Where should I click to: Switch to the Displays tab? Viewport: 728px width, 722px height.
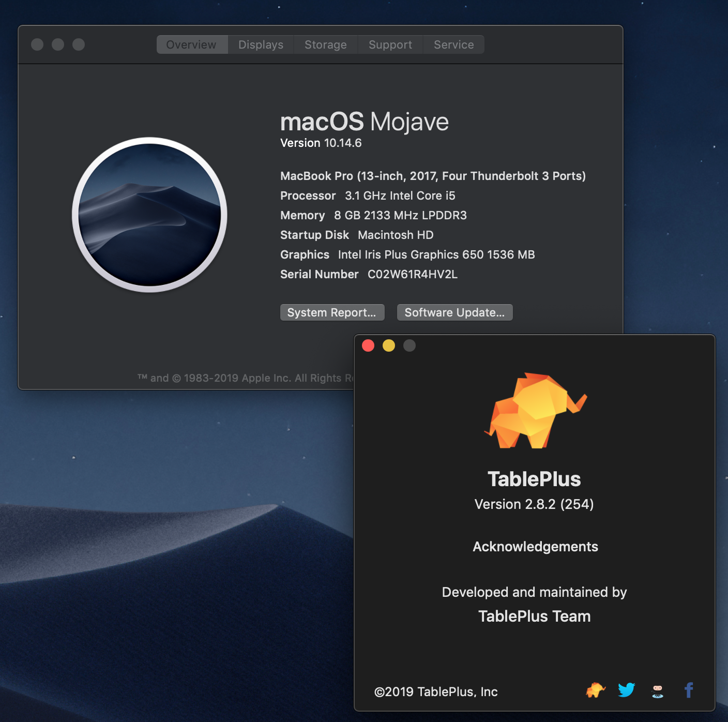click(x=260, y=44)
